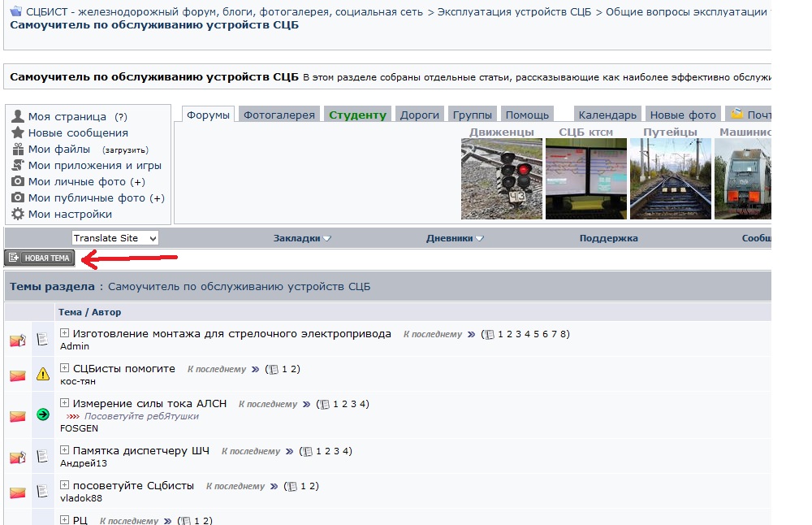The height and width of the screenshot is (525, 812).
Task: Switch to the Студенту tab
Action: (357, 115)
